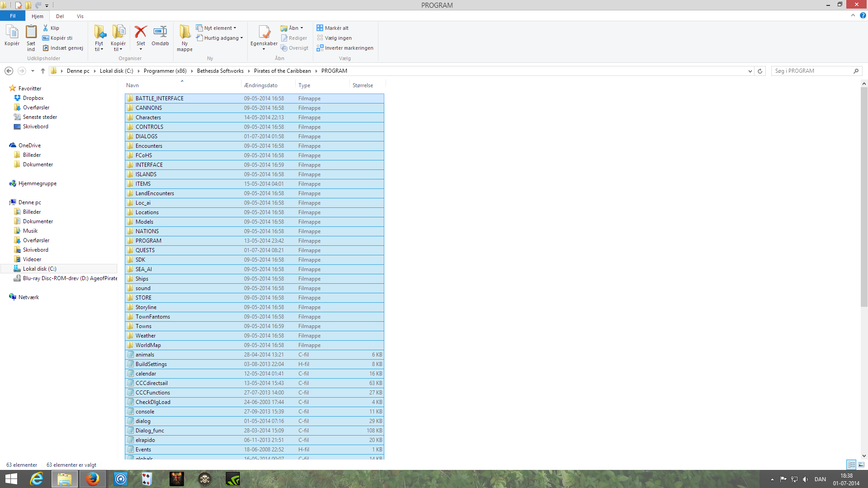Open the blue Fil tab
Image resolution: width=868 pixels, height=488 pixels.
(x=13, y=16)
